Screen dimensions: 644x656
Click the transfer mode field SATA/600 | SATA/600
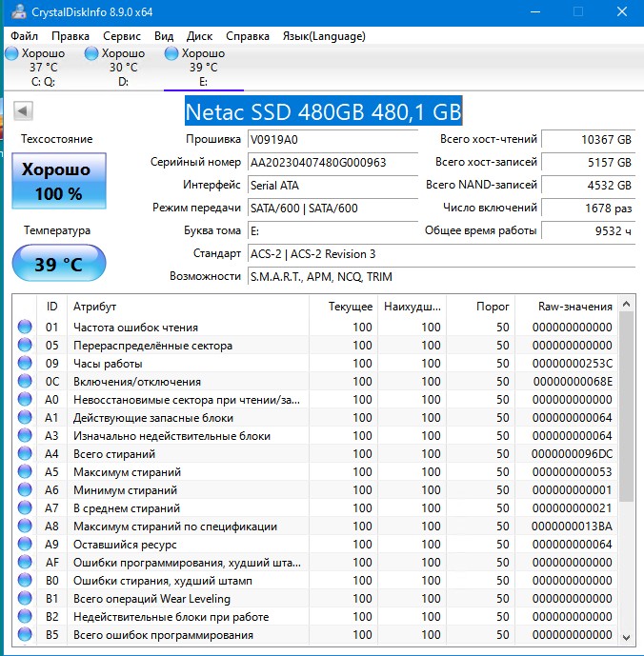pyautogui.click(x=332, y=208)
